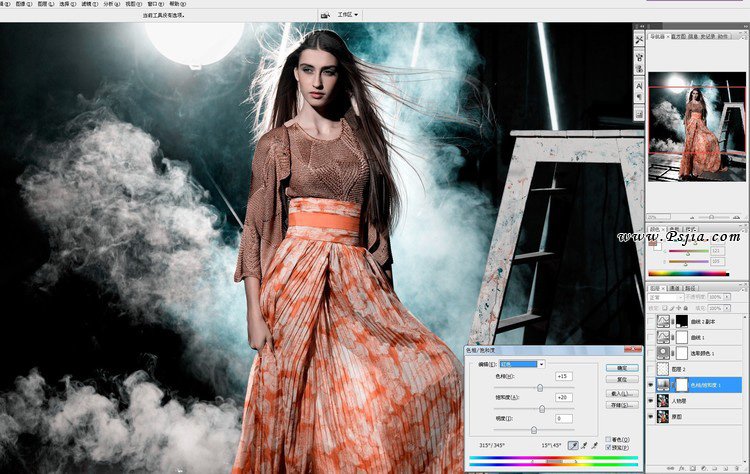This screenshot has width=750, height=474.
Task: Click the create new layer icon
Action: click(x=723, y=469)
